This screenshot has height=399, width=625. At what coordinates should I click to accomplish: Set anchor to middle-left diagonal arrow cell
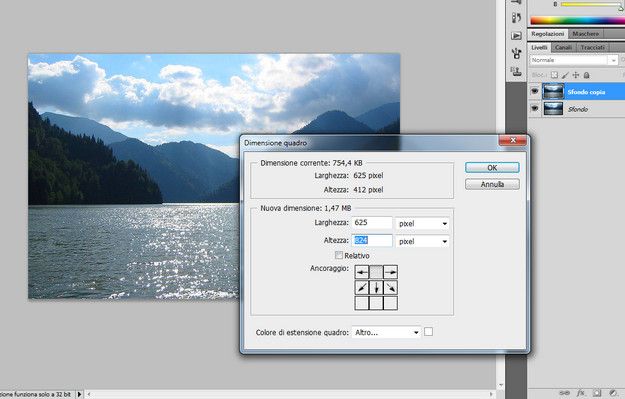pos(362,287)
